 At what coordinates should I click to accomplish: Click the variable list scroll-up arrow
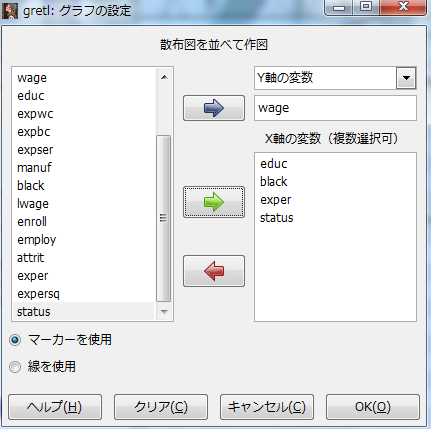tap(164, 77)
